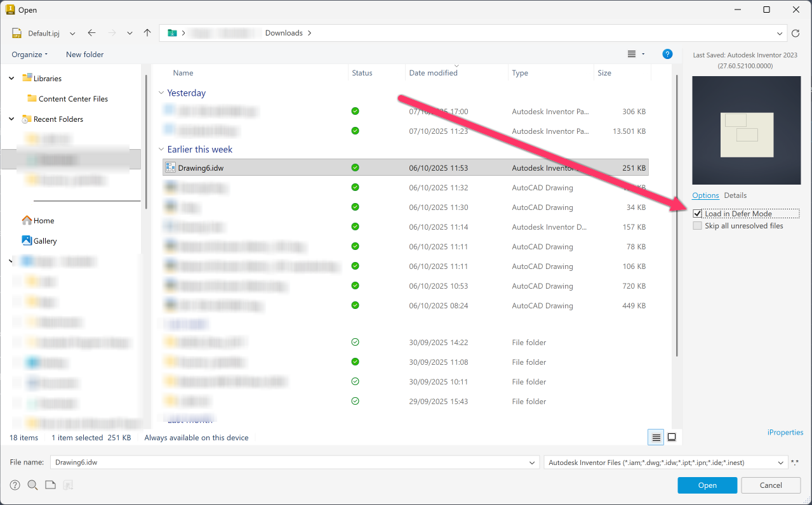Viewport: 812px width, 505px height.
Task: Switch to the Details tab
Action: pos(735,195)
